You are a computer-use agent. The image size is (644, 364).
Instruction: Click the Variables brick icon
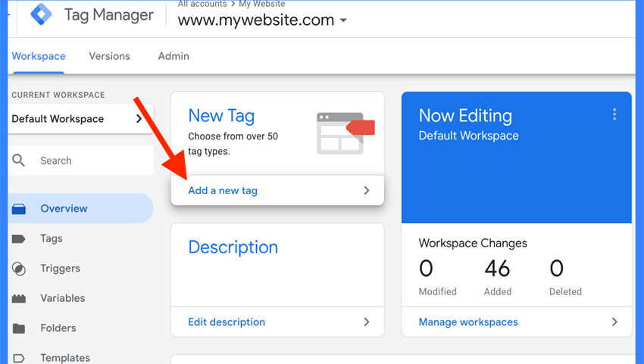click(19, 299)
